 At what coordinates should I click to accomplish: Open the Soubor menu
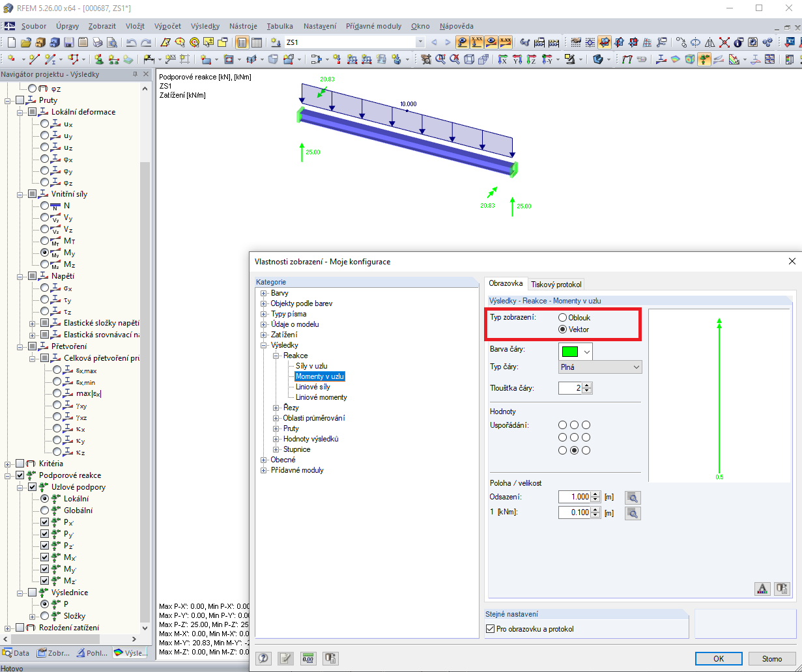(x=34, y=26)
